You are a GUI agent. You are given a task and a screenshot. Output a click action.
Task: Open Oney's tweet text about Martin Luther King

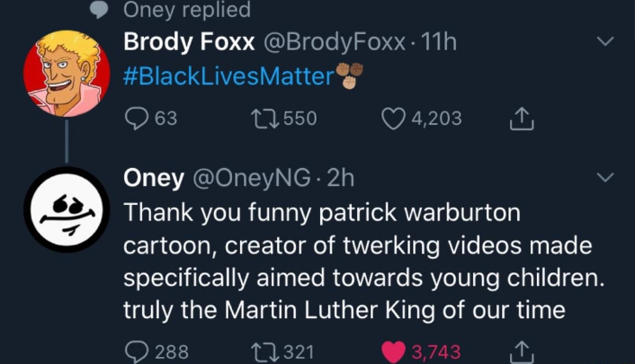pyautogui.click(x=360, y=262)
